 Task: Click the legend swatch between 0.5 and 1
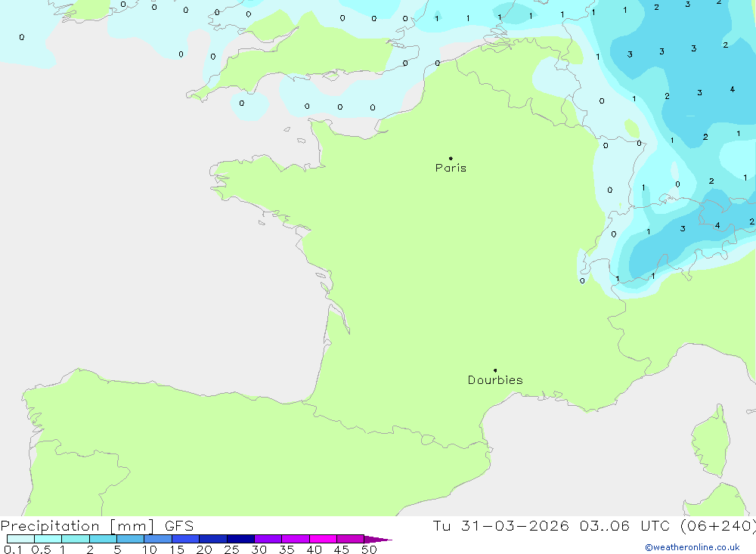(48, 539)
